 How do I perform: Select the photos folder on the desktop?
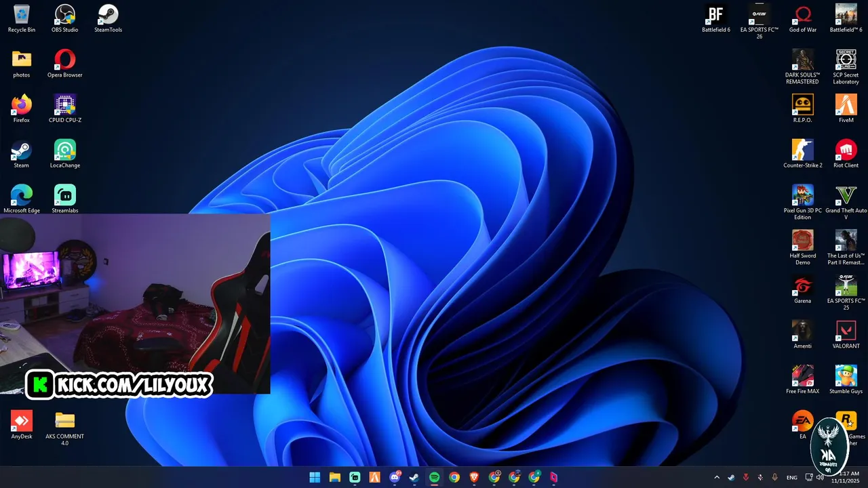tap(22, 64)
